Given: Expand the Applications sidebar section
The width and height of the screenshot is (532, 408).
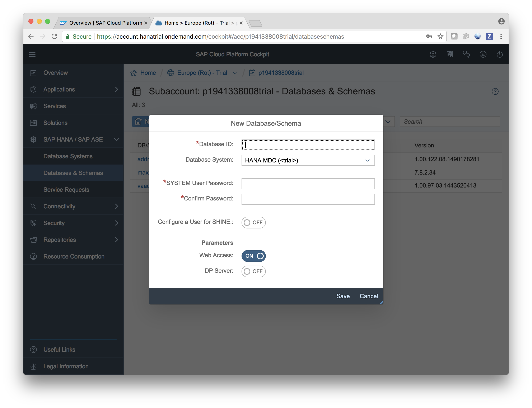Looking at the screenshot, I should point(116,89).
